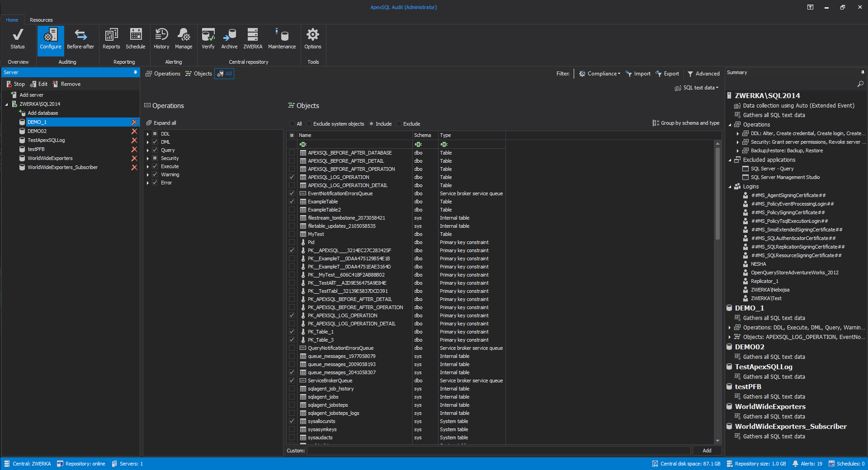Click the Name column filter box
Viewport: 868px width, 470px height.
click(x=354, y=144)
